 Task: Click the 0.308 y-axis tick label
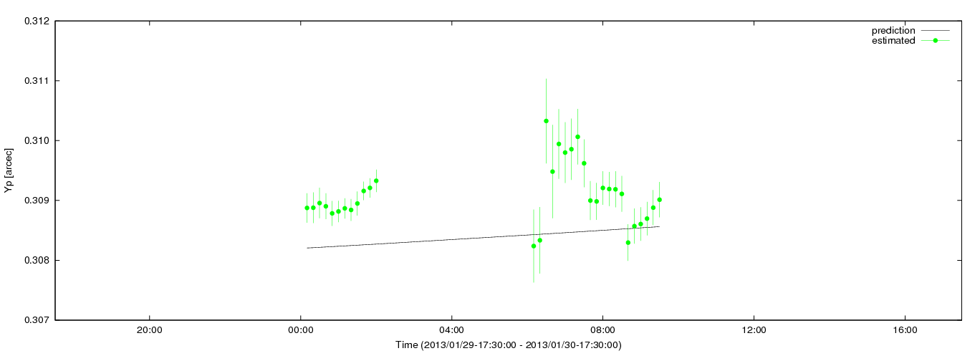[37, 260]
